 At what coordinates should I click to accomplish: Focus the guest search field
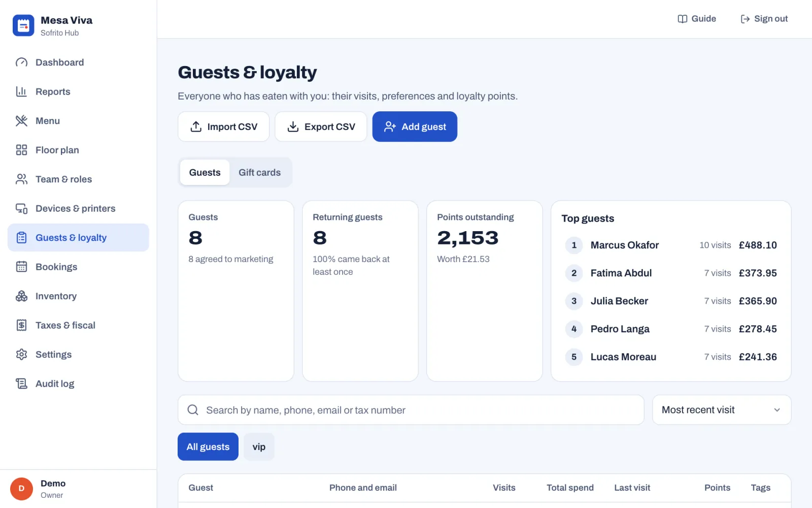(x=411, y=410)
